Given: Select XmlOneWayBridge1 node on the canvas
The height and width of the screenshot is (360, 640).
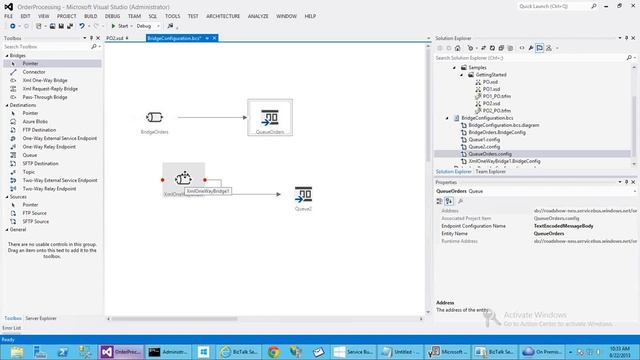Looking at the screenshot, I should point(183,179).
